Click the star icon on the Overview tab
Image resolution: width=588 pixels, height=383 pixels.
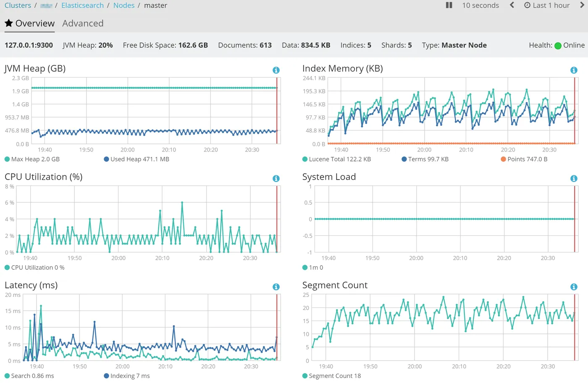[x=9, y=23]
